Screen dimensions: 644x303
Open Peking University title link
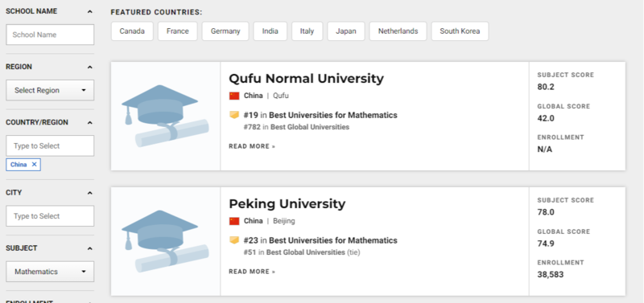click(x=287, y=204)
